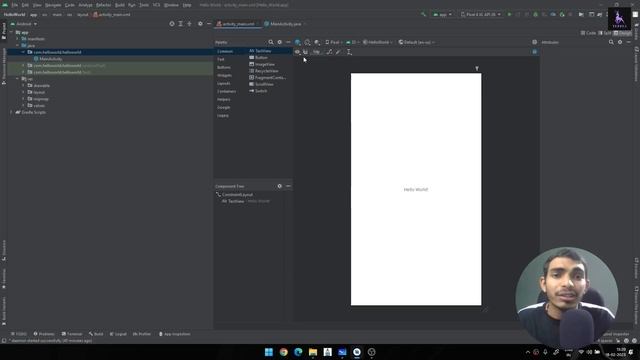640x360 pixels.
Task: Expand Gradle Scripts node
Action: point(11,112)
